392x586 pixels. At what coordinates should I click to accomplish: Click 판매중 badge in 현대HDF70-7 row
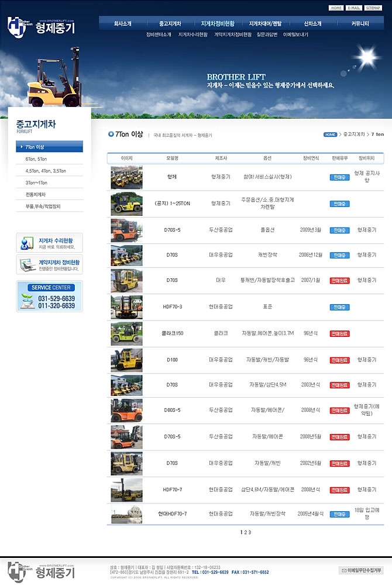pyautogui.click(x=339, y=514)
